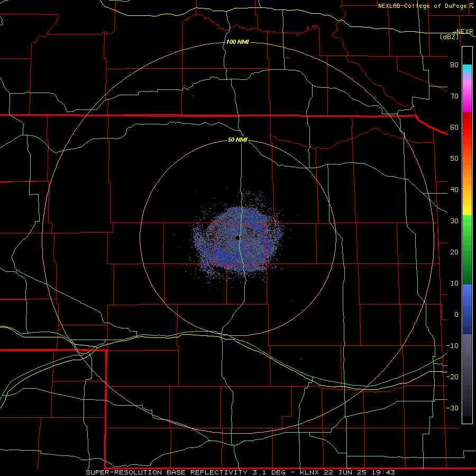
Task: Click the 19:43 timestamp in the caption
Action: pos(383,472)
